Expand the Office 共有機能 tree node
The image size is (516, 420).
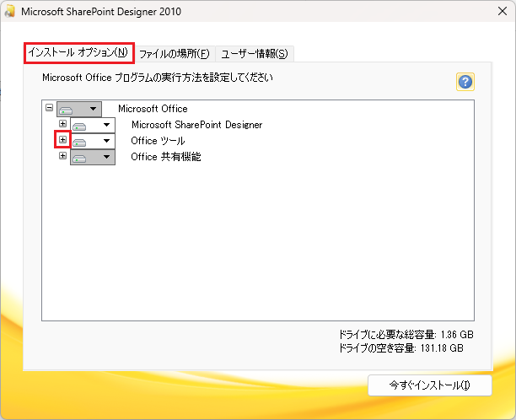coord(63,156)
